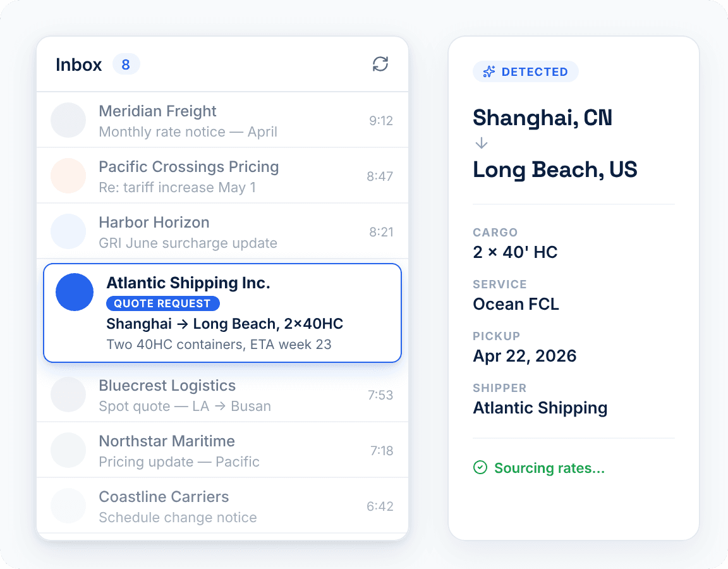
Task: Click the unread indicator dot for Harbor Horizon
Action: [68, 231]
